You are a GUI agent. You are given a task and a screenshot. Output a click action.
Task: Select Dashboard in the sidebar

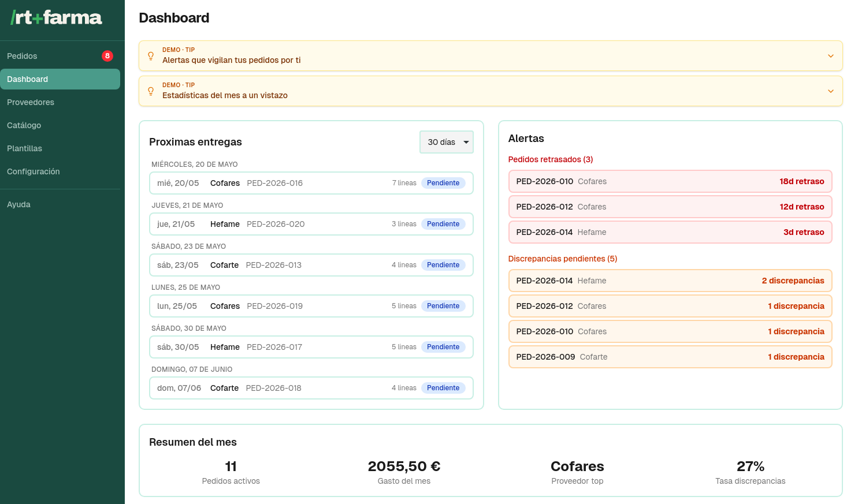60,79
